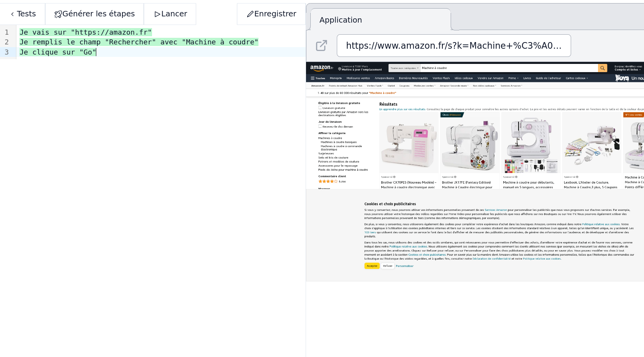Image resolution: width=644 pixels, height=357 pixels.
Task: Expand the Prime menu dropdown
Action: coord(513,78)
